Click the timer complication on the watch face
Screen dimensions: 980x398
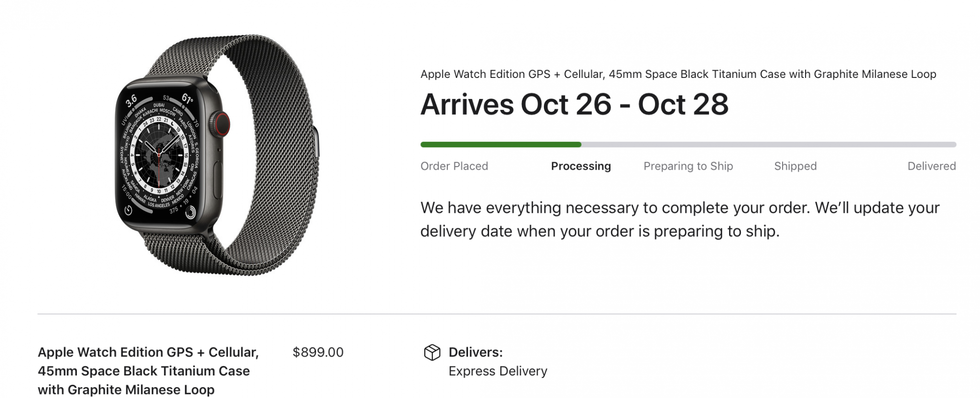[x=128, y=210]
